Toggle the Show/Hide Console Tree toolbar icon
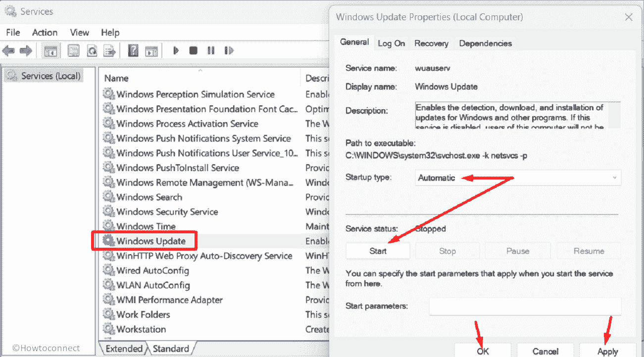This screenshot has width=644, height=357. point(50,50)
